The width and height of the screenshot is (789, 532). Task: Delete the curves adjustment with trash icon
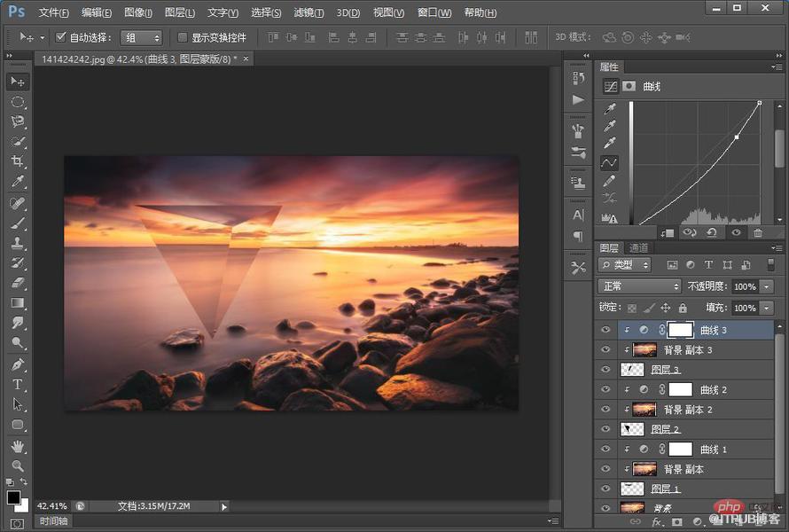point(758,232)
